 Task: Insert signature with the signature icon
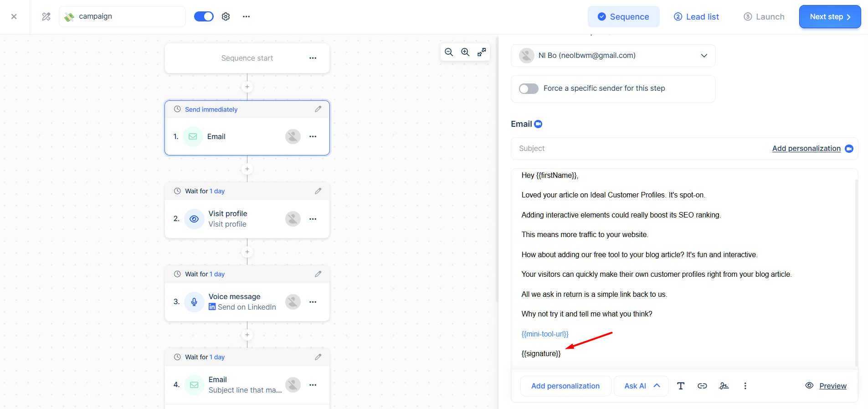pyautogui.click(x=724, y=386)
